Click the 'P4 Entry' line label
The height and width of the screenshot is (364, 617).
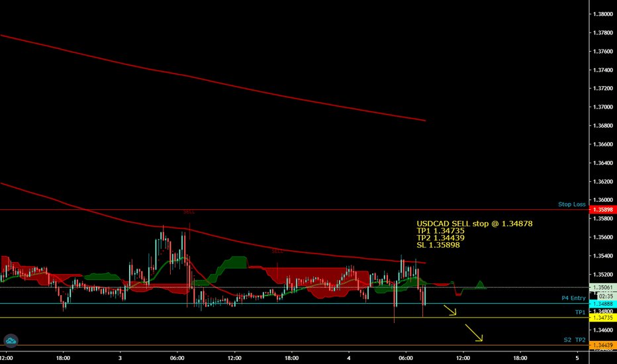tap(573, 298)
